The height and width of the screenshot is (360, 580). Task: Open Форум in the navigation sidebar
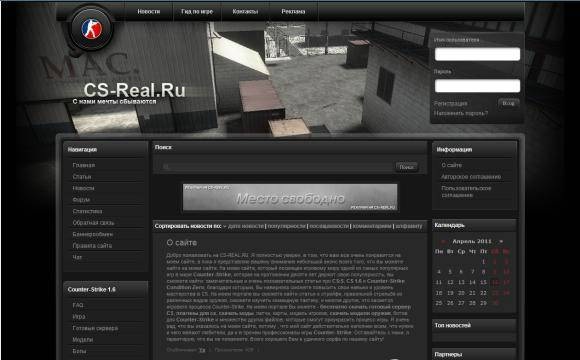coord(81,200)
